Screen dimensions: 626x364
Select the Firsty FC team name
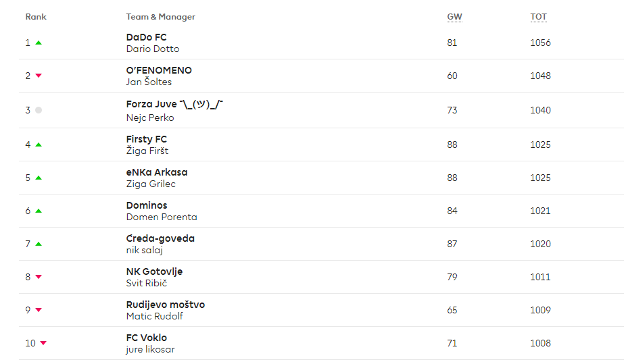click(x=146, y=139)
